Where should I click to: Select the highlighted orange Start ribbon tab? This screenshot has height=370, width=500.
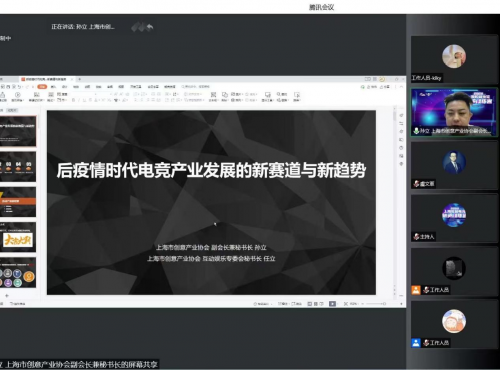[x=42, y=87]
